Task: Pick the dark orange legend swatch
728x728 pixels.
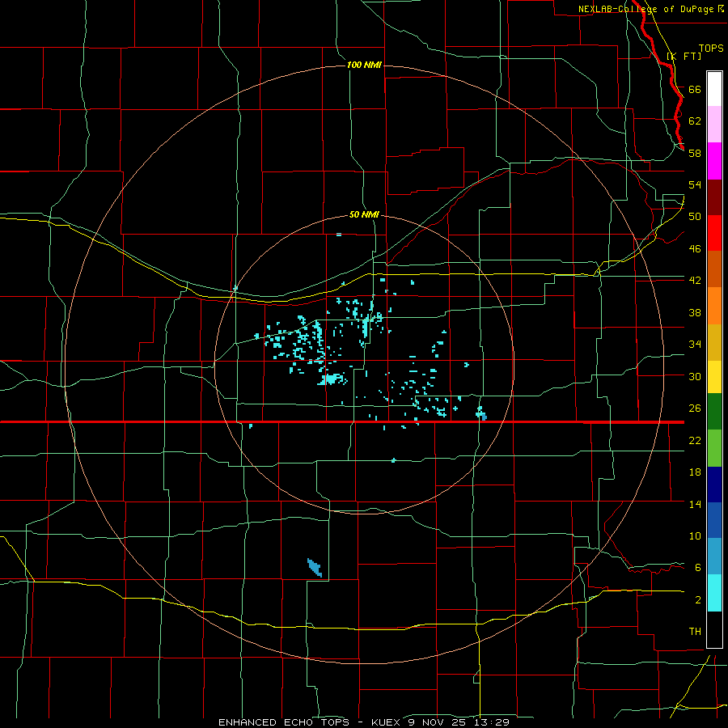Action: 714,269
